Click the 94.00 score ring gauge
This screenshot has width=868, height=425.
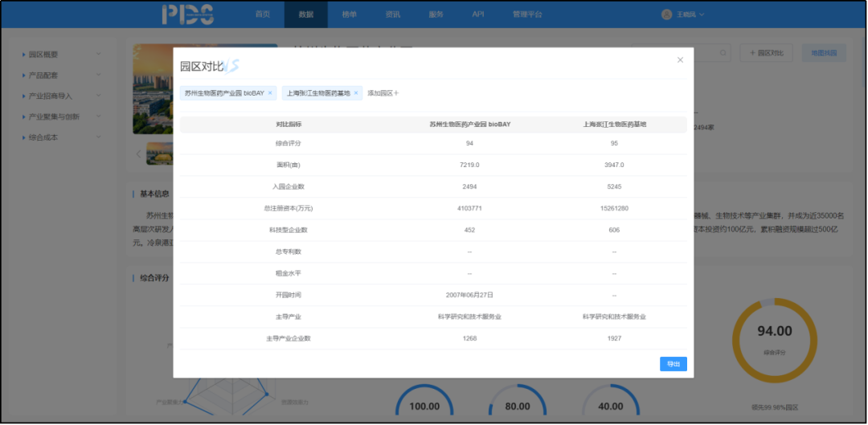(775, 341)
